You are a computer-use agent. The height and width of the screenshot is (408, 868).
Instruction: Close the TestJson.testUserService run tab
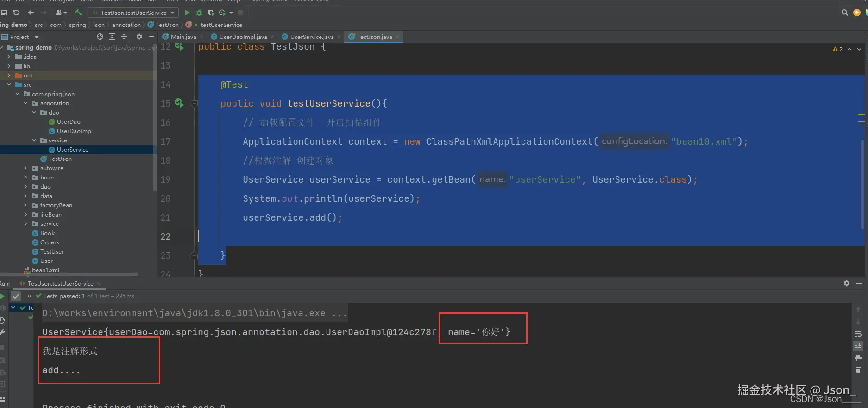pyautogui.click(x=99, y=283)
